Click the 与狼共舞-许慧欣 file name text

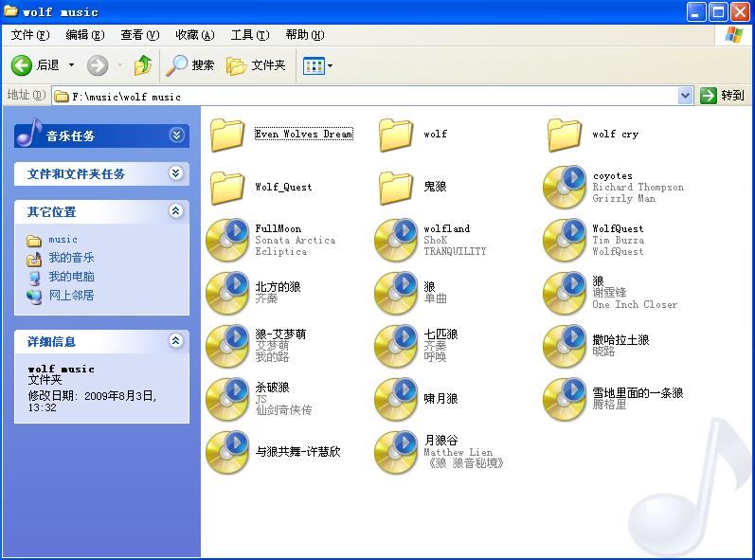298,452
